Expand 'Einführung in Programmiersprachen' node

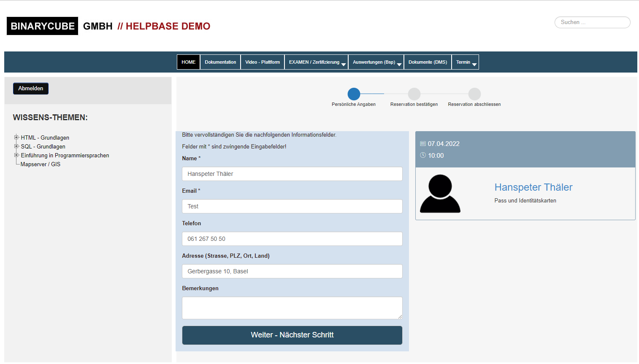[x=16, y=155]
